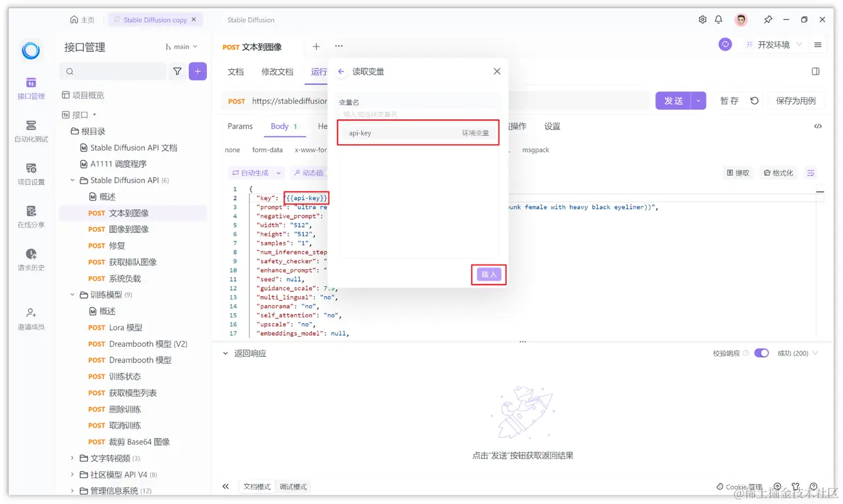Add a new request tab with plus
The height and width of the screenshot is (504, 843).
point(316,46)
